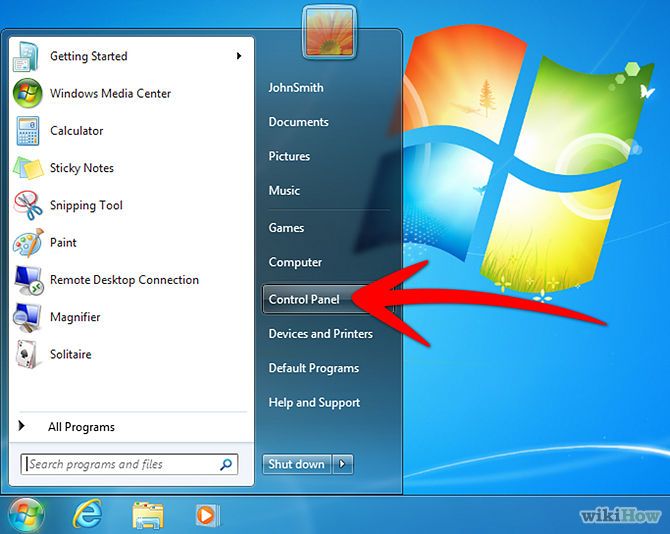This screenshot has width=670, height=534.
Task: Open Remote Desktop Connection icon
Action: pos(28,280)
